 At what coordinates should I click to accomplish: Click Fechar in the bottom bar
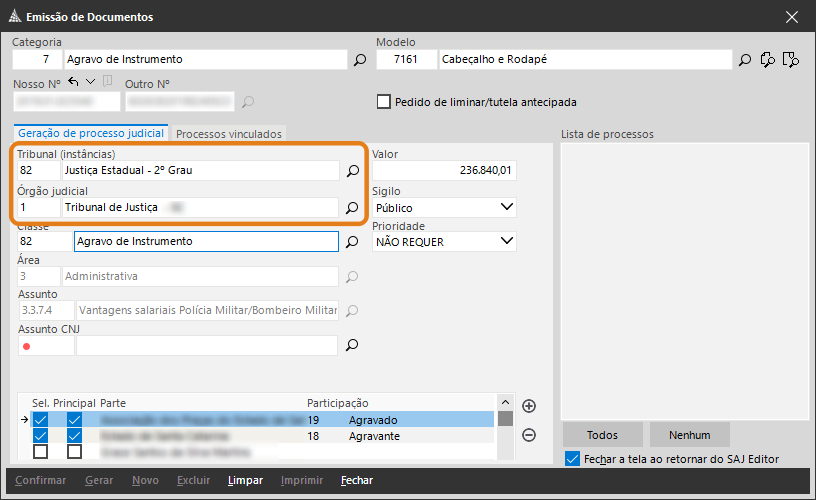coord(357,480)
